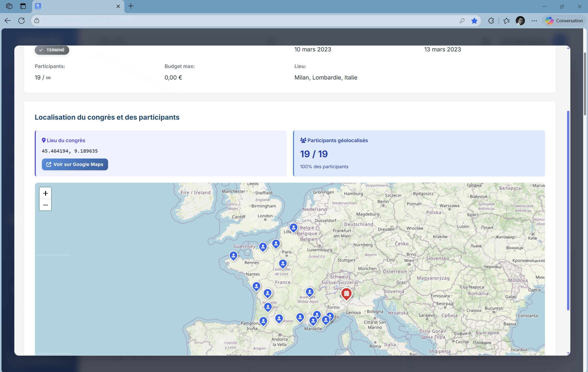Open the Copilot Conversation sidebar
Viewport: 588px width, 372px height.
click(564, 20)
